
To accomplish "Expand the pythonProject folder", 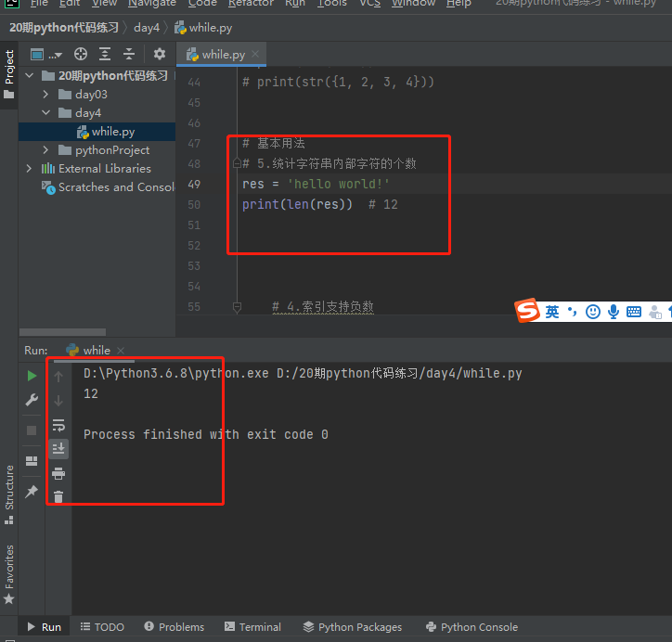I will [x=45, y=150].
